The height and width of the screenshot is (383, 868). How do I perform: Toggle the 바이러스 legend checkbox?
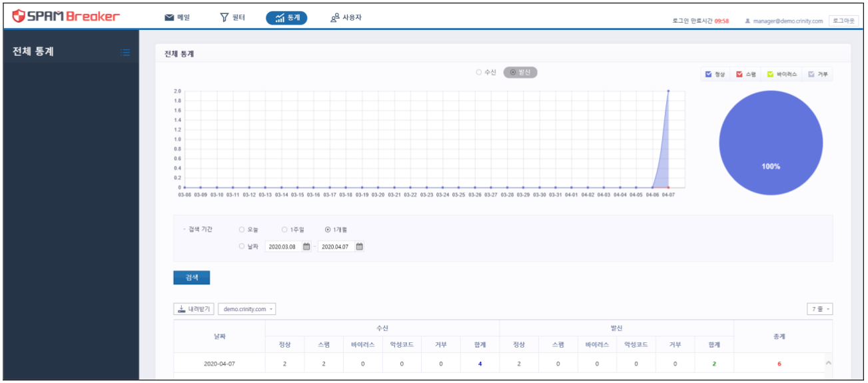coord(771,75)
